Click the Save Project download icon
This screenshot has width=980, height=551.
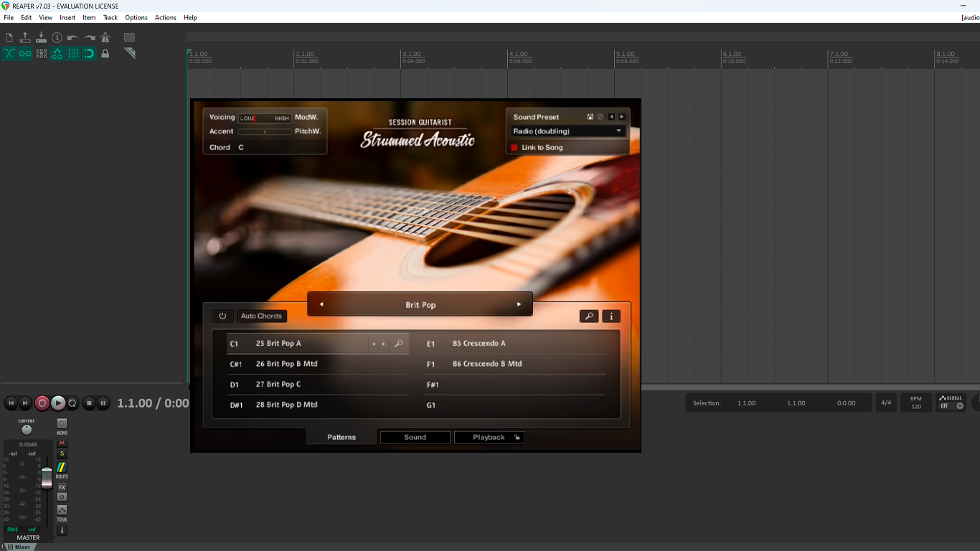(41, 37)
